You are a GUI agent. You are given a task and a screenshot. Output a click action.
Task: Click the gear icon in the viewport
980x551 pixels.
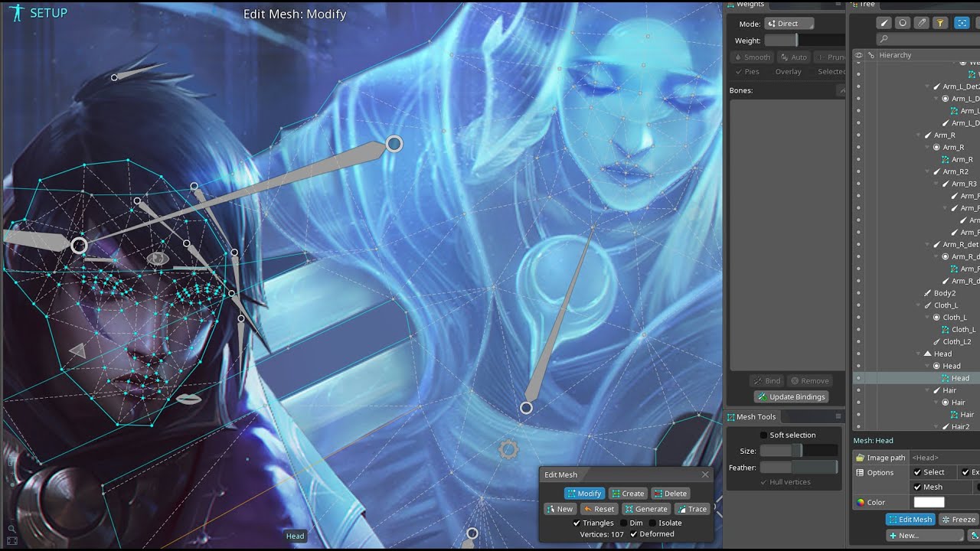point(508,450)
